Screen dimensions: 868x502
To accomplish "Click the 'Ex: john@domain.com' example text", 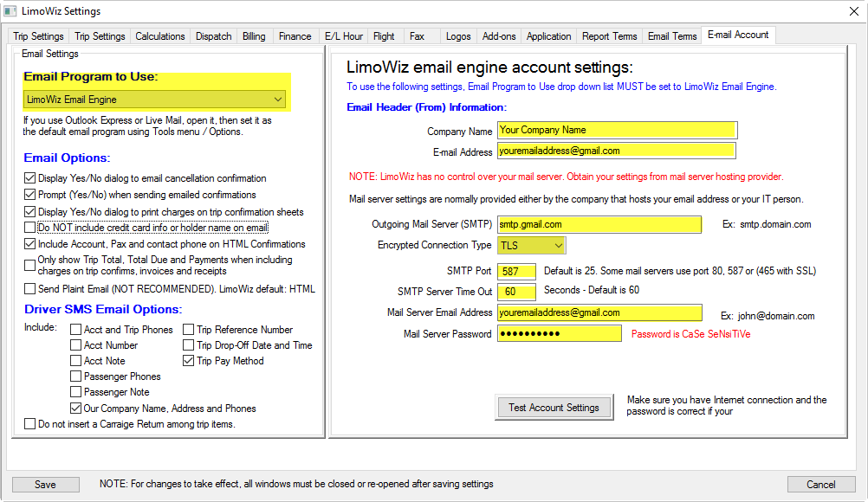I will [x=768, y=316].
